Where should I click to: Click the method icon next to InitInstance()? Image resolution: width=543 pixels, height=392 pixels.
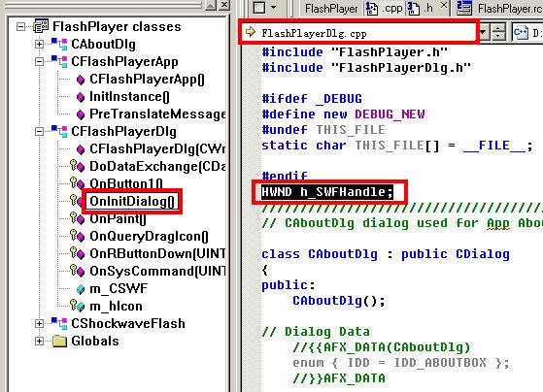(x=81, y=97)
